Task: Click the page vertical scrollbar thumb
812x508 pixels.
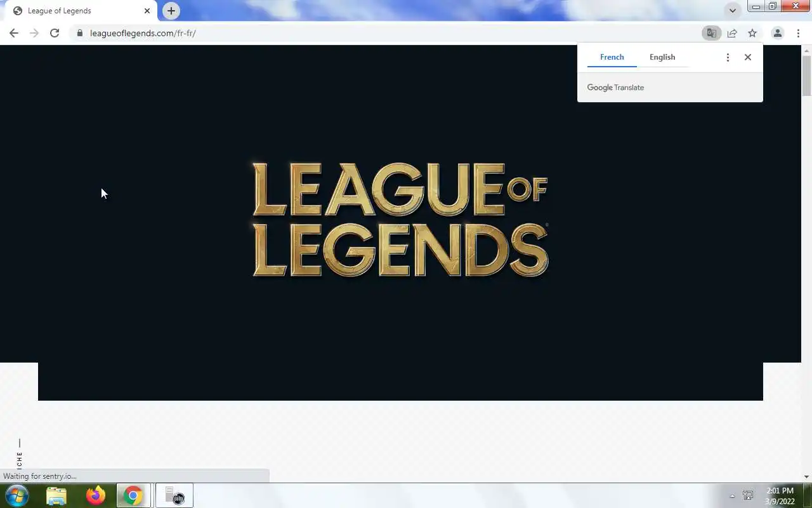Action: pos(807,75)
